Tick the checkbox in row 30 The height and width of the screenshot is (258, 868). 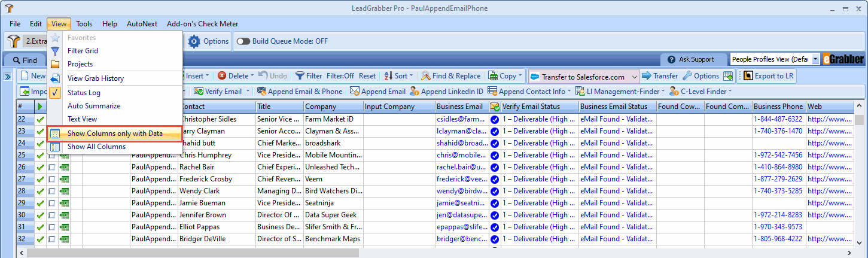click(52, 215)
